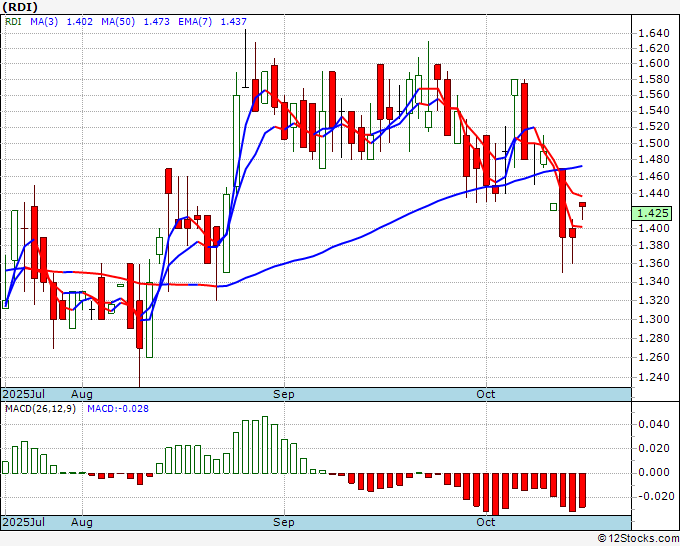Click the EMA(7) value 1.437
This screenshot has height=546, width=680.
234,21
